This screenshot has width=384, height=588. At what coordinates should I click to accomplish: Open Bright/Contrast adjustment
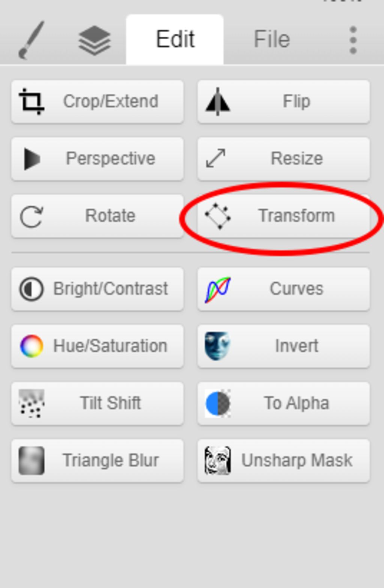(x=97, y=289)
